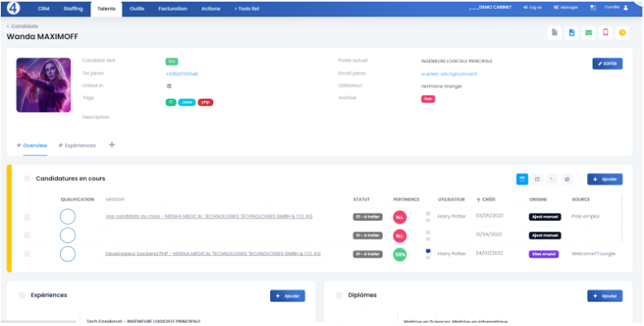Click the comment icon on 03/05/2022 row

click(x=428, y=214)
